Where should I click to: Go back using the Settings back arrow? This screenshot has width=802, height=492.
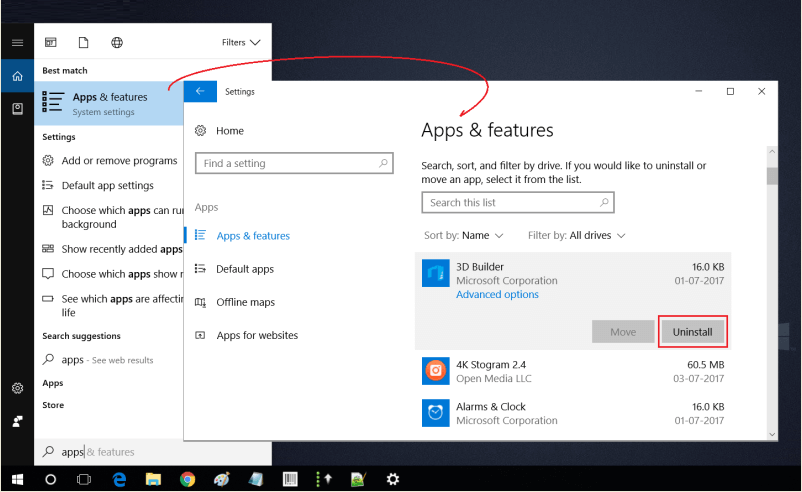point(200,92)
